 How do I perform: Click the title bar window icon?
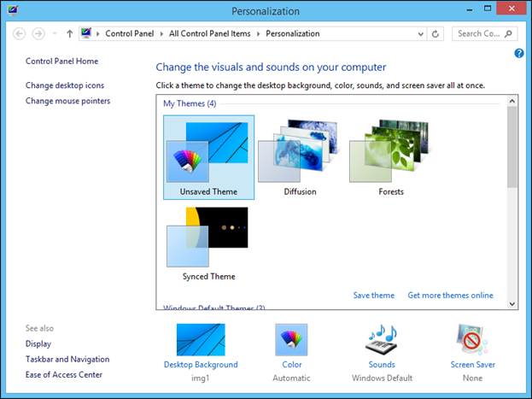pos(13,10)
